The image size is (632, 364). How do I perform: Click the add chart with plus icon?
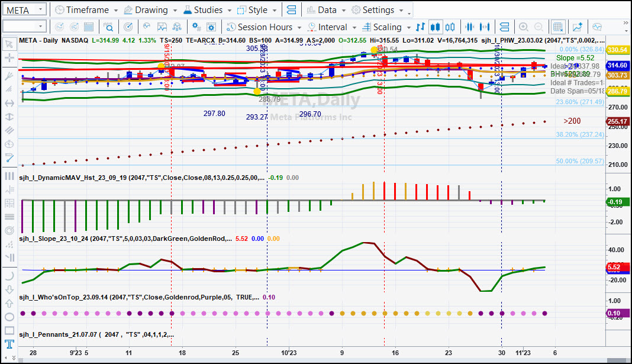point(578,27)
